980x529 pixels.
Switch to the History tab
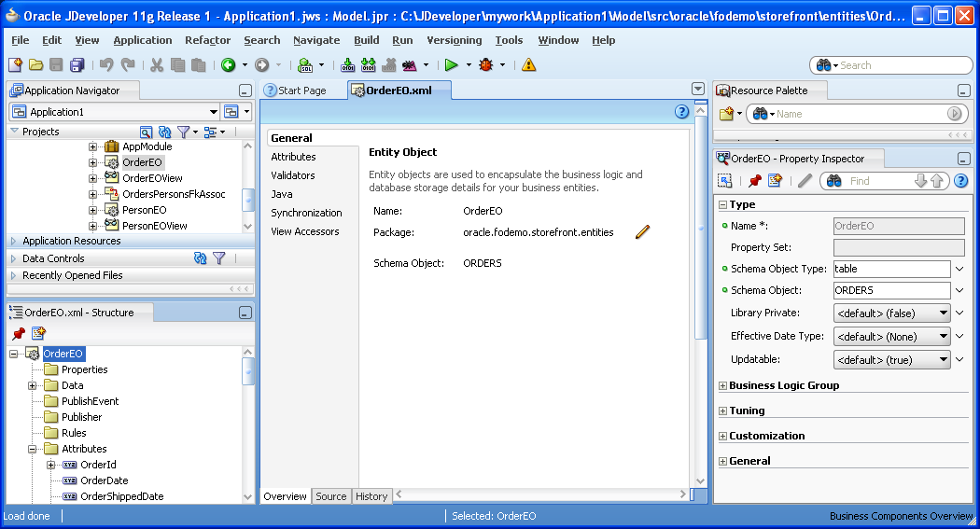click(x=371, y=496)
